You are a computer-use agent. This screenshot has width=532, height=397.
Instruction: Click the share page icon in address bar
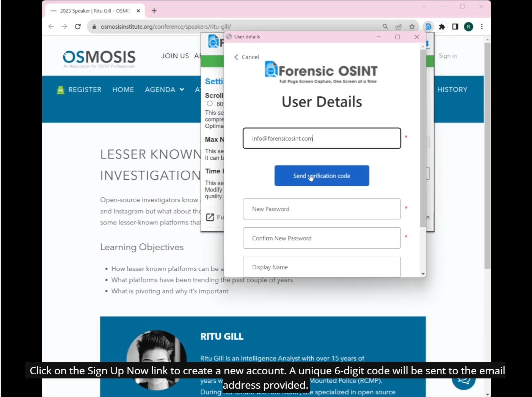point(399,27)
